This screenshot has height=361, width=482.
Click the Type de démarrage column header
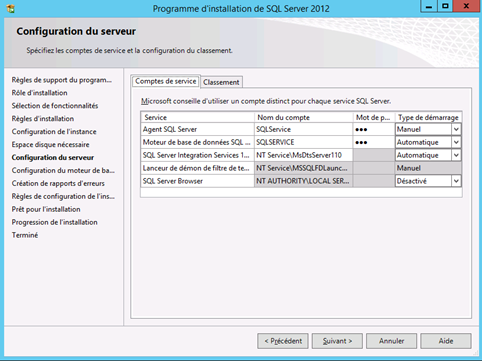coord(428,117)
